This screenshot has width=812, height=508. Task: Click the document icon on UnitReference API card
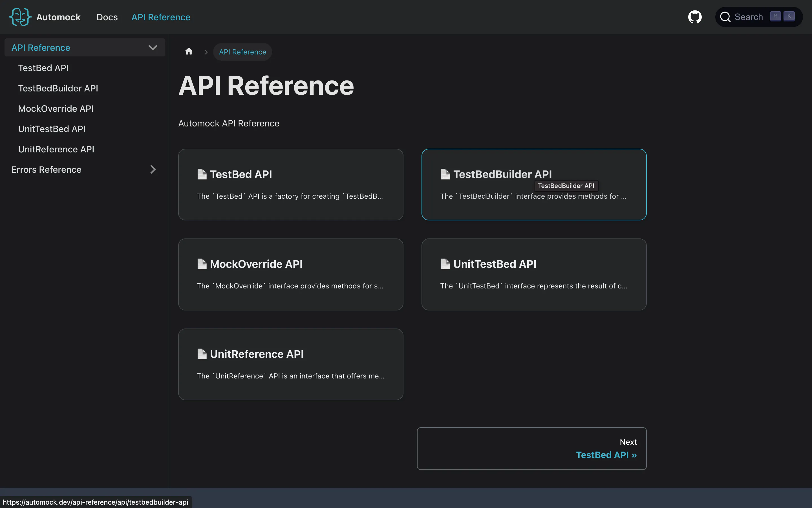click(202, 354)
